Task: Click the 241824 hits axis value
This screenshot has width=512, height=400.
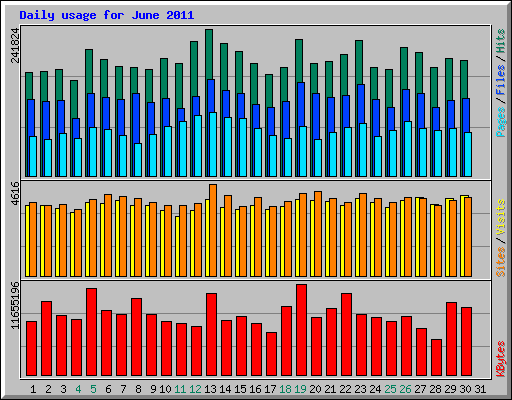Action: click(15, 45)
